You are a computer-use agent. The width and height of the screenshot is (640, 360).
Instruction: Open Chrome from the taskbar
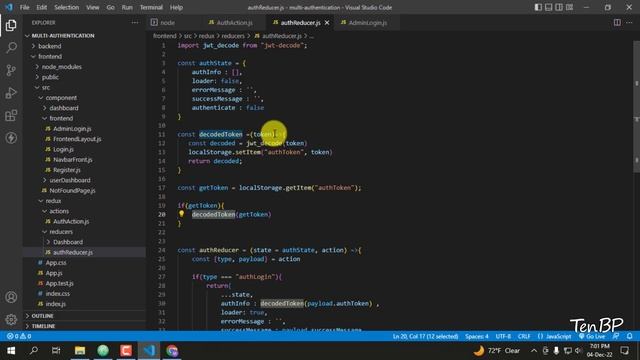(x=172, y=351)
